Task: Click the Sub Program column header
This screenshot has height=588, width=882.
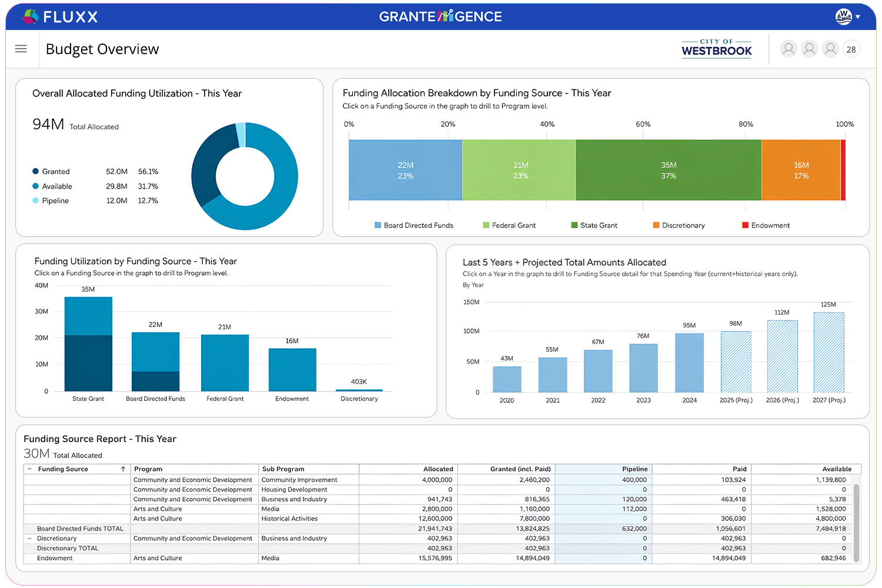Action: click(309, 469)
